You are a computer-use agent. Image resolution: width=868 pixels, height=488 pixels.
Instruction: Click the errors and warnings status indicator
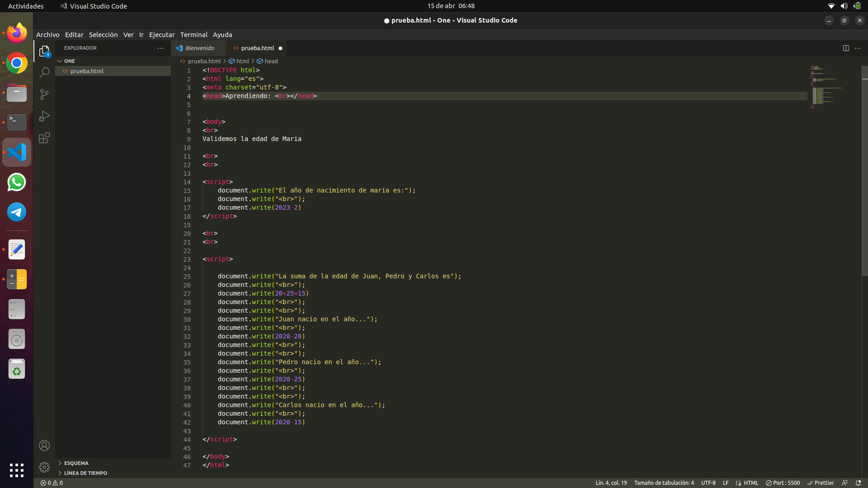(52, 483)
